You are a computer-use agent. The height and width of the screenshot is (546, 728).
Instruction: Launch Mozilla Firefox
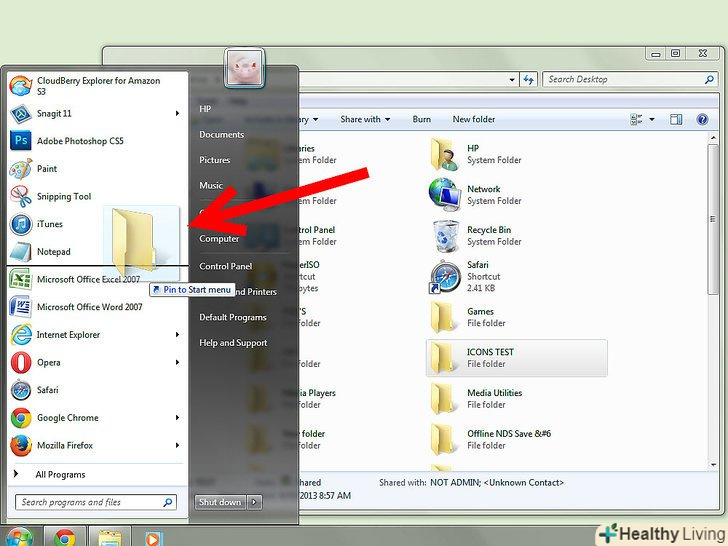(98, 445)
